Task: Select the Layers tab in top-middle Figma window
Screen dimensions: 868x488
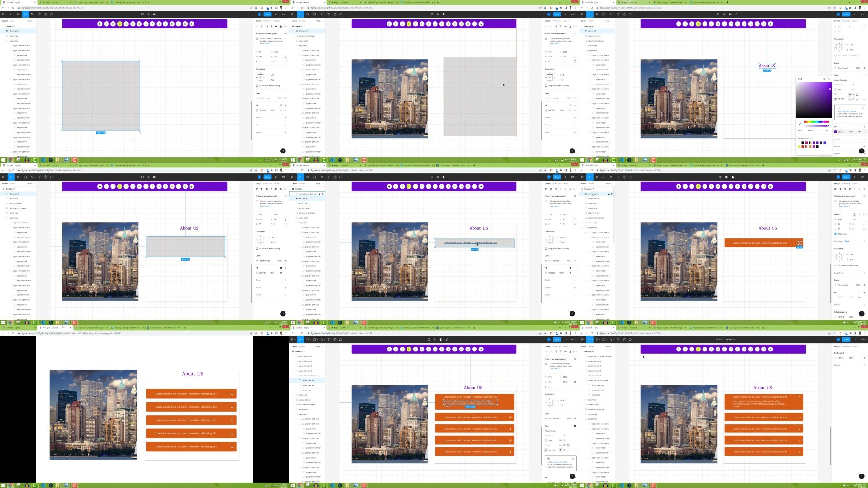Action: pos(294,21)
